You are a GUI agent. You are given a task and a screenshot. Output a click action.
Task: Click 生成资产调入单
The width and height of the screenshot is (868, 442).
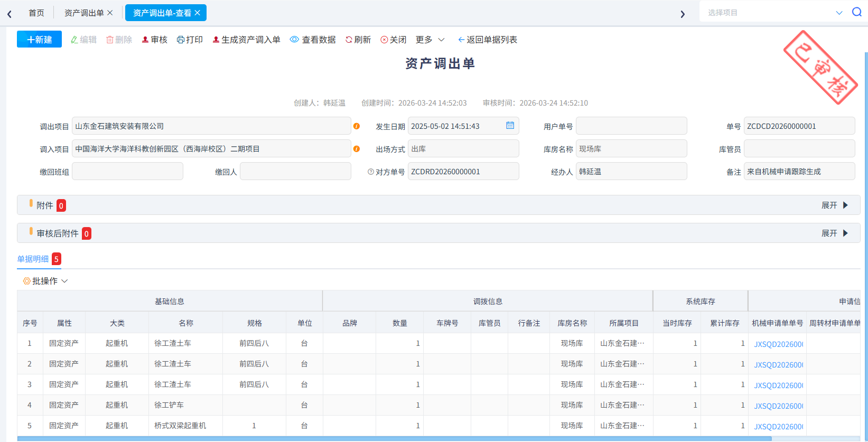[x=246, y=40]
